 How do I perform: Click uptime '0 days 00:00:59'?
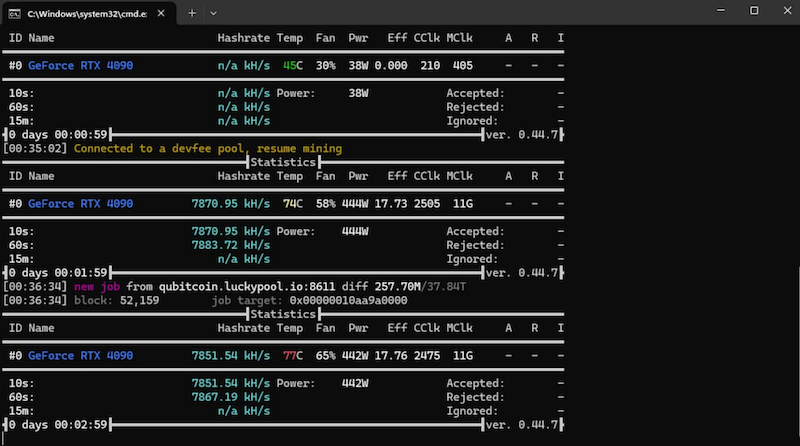(58, 135)
